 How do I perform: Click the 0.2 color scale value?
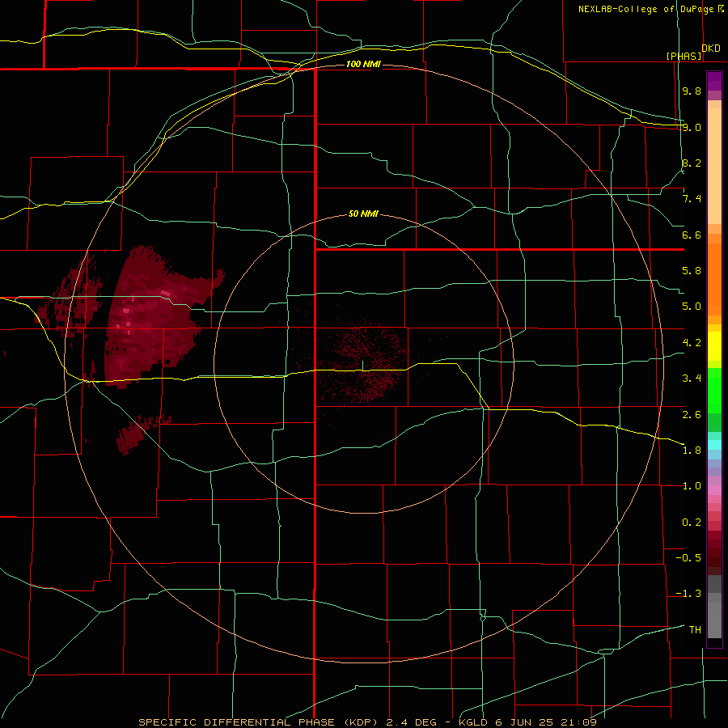point(692,523)
